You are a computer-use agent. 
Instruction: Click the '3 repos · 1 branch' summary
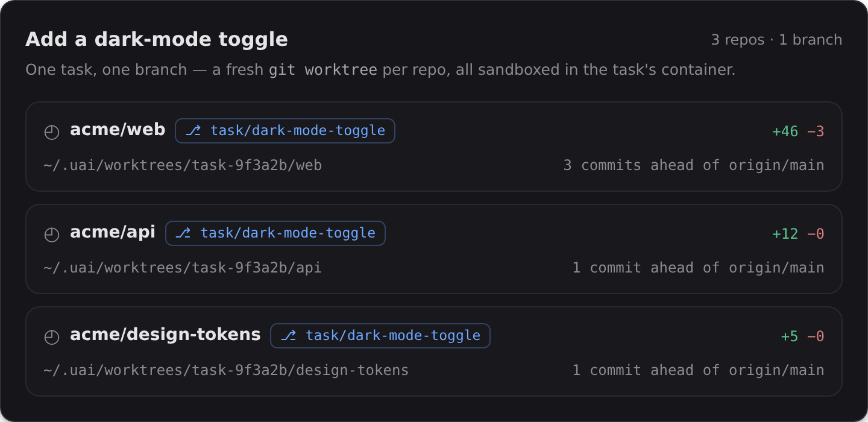click(776, 40)
